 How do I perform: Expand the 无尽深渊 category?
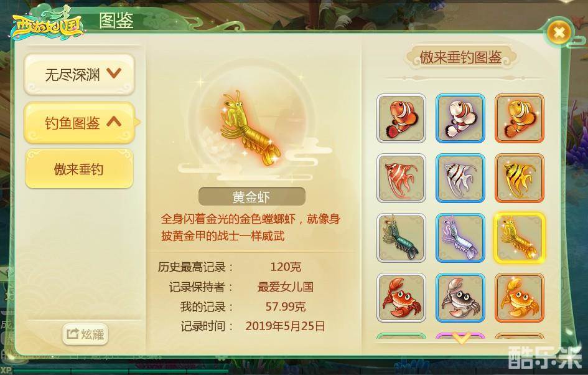[79, 74]
